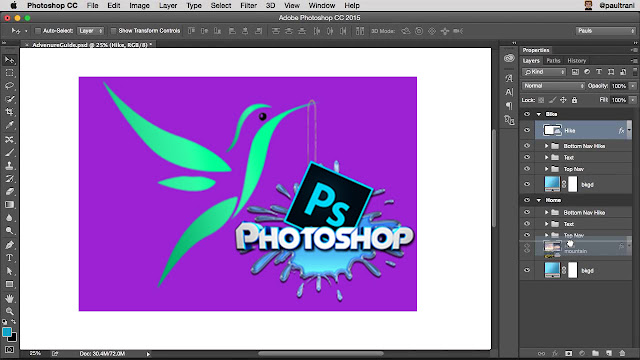
Task: Open the Auto-Select Layer dropdown
Action: click(x=91, y=31)
